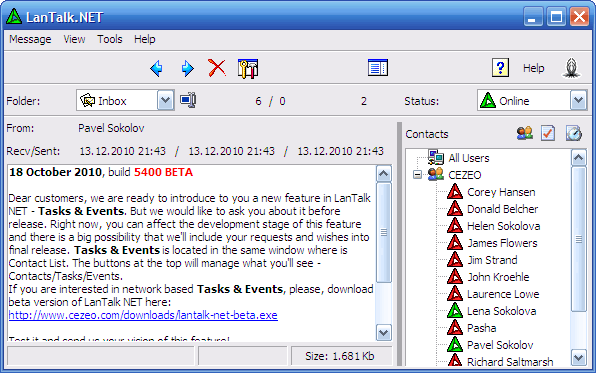Open the Message menu
596x373 pixels.
(30, 39)
